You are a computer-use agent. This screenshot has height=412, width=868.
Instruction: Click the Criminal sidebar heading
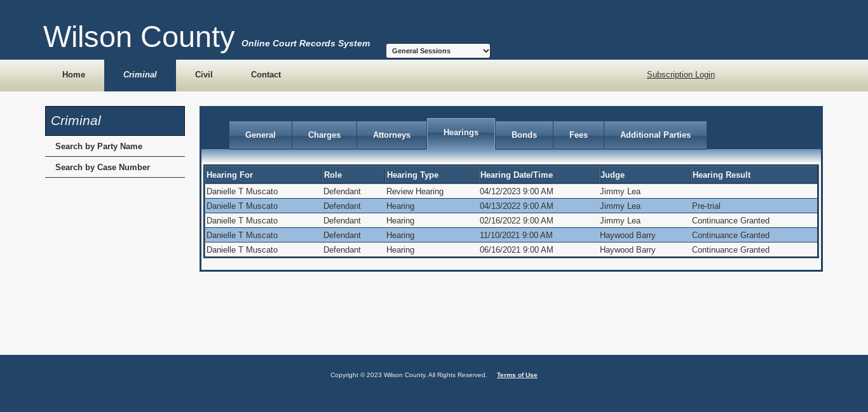[x=115, y=121]
